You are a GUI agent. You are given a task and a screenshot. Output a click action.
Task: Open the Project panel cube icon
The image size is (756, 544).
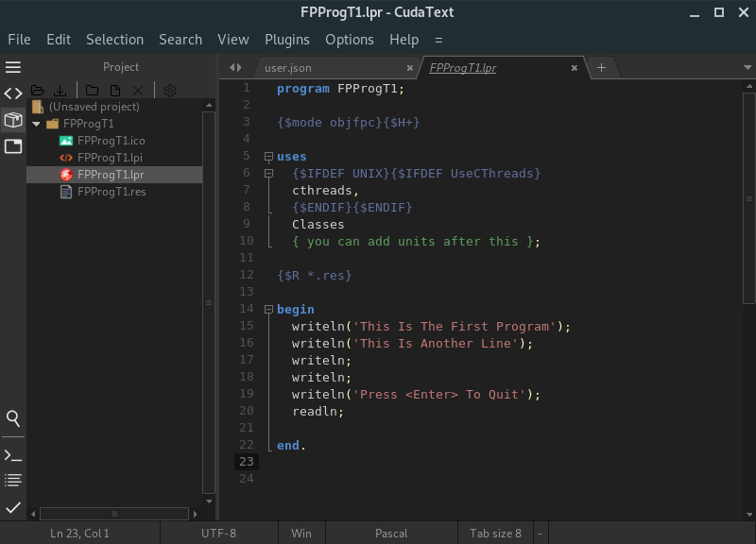click(x=12, y=120)
